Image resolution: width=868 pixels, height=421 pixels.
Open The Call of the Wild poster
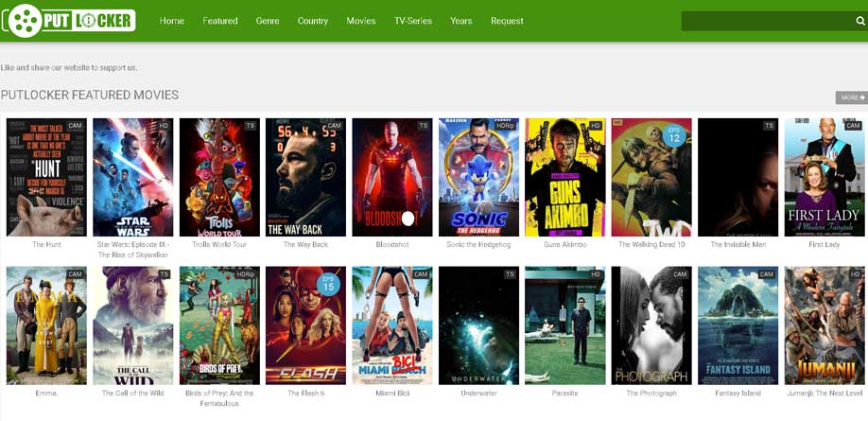pyautogui.click(x=133, y=325)
